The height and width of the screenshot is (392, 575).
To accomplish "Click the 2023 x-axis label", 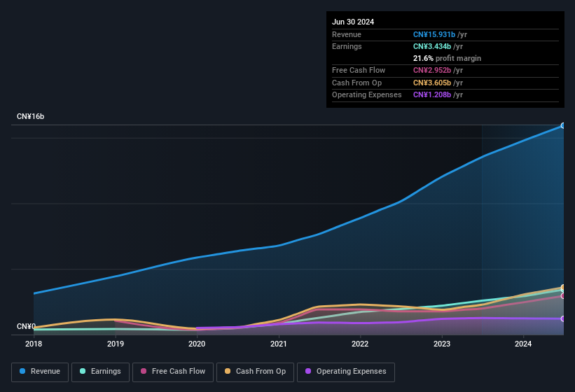I will coord(442,344).
